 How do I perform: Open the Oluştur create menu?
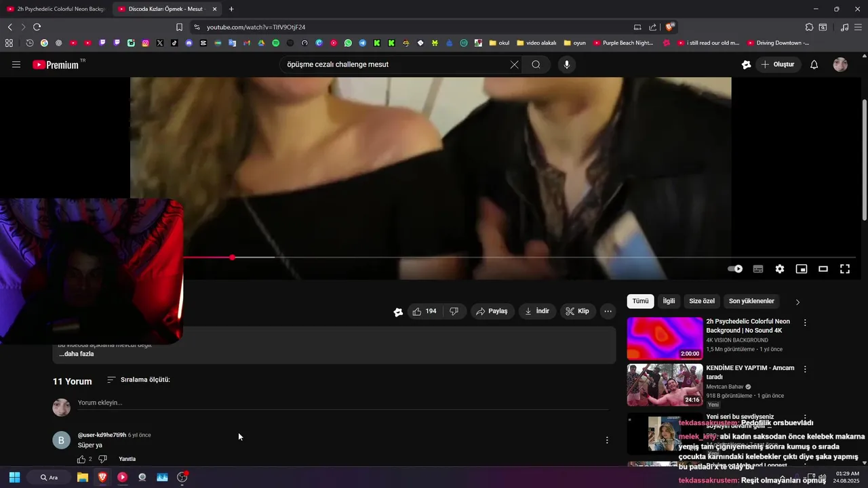[778, 64]
